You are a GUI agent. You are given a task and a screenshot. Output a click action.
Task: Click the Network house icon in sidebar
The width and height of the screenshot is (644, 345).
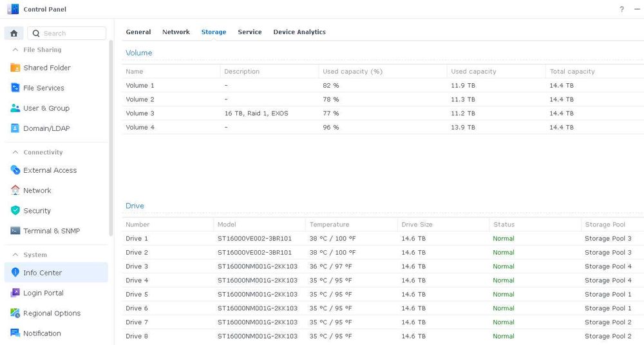click(15, 190)
